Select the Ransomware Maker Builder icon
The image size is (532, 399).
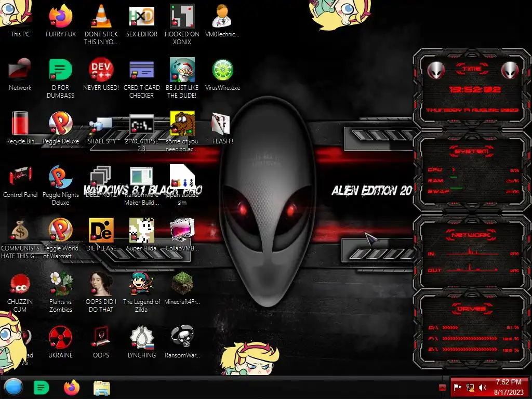point(141,185)
